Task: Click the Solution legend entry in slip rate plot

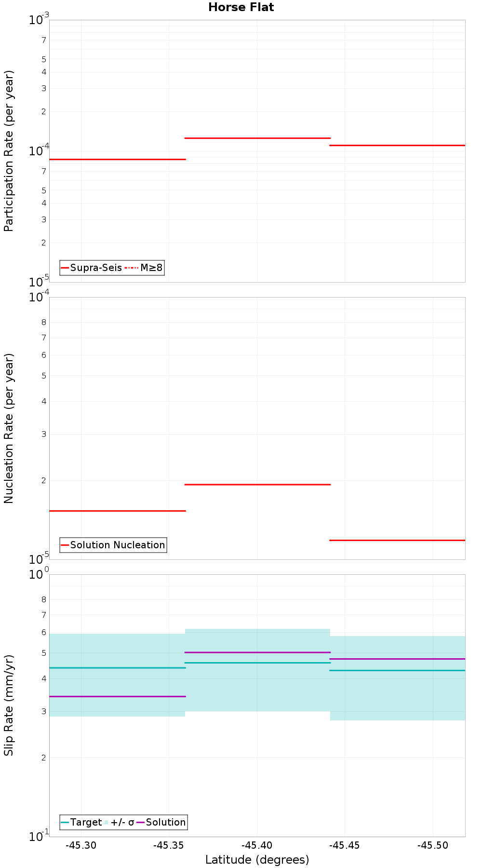Action: pos(161,822)
